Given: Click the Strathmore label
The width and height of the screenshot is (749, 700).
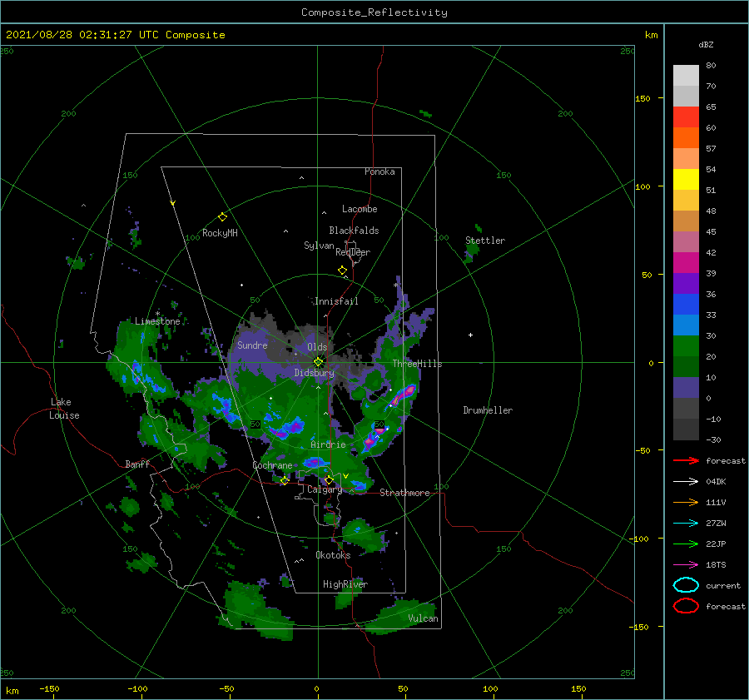Looking at the screenshot, I should tap(404, 493).
